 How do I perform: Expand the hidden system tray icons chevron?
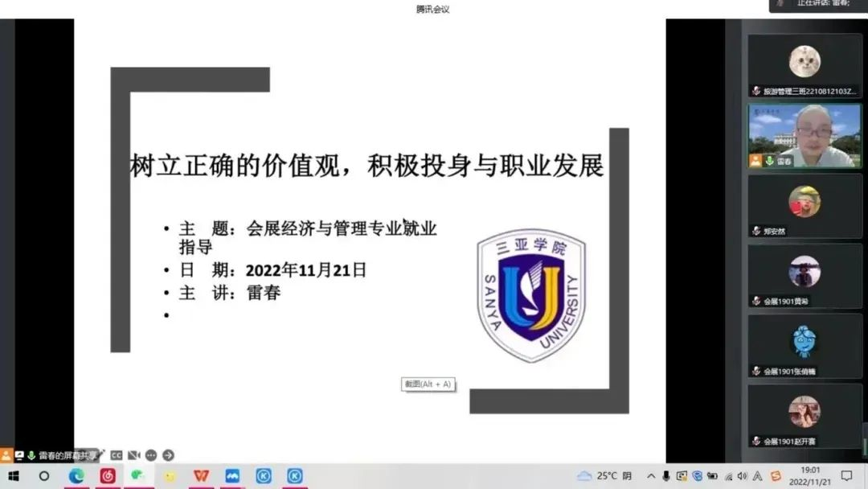(x=651, y=476)
